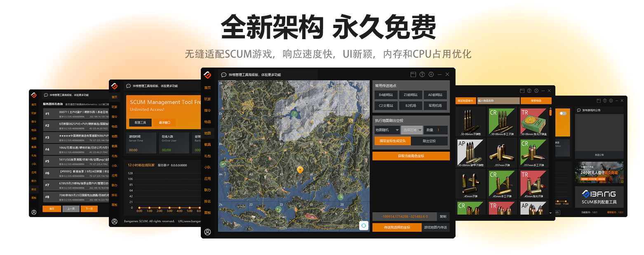Image resolution: width=644 pixels, height=255 pixels.
Task: Click the 输入物品名称 search input field
Action: [498, 101]
